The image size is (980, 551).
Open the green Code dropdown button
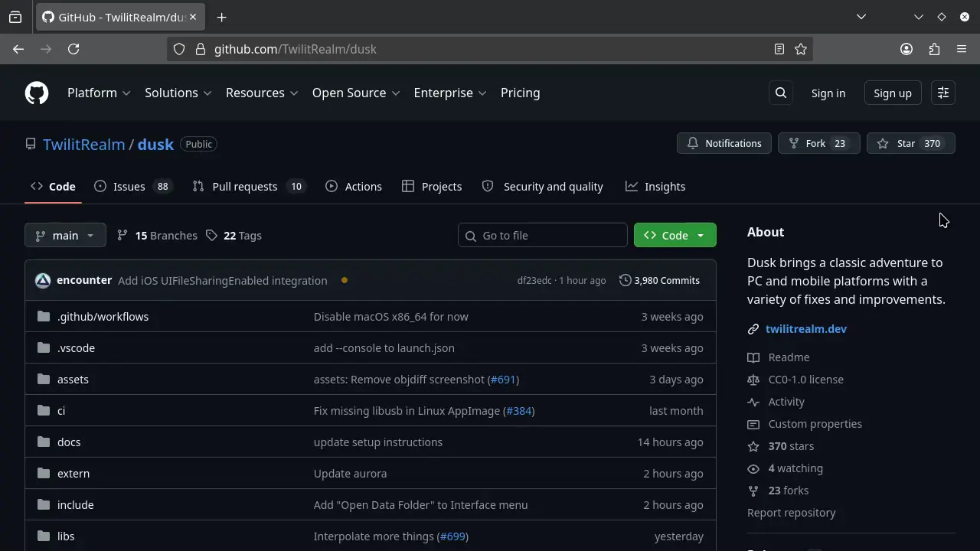pos(675,235)
